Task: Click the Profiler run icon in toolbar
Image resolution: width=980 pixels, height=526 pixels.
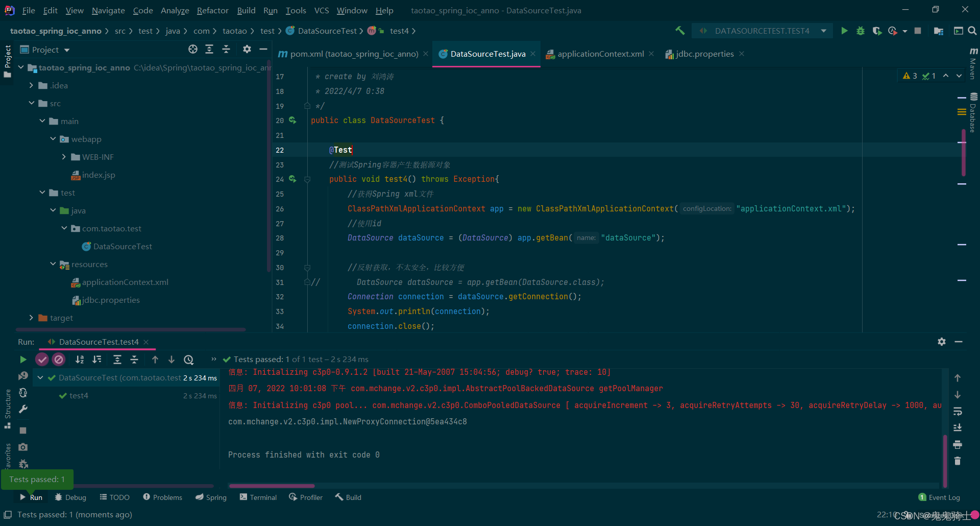Action: click(893, 31)
